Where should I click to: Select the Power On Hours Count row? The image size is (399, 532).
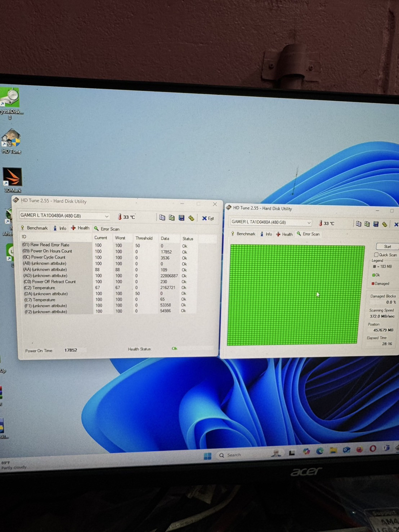109,251
